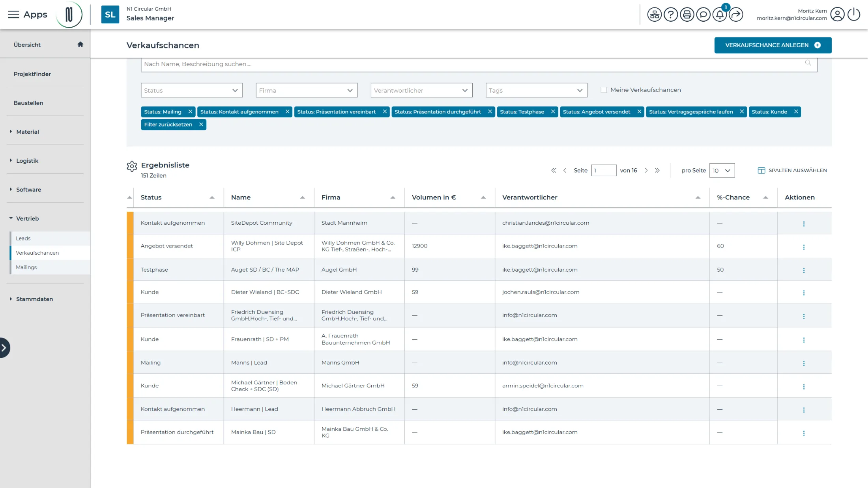Open actions menu for Mainka Bau row
The image size is (868, 488).
(804, 433)
